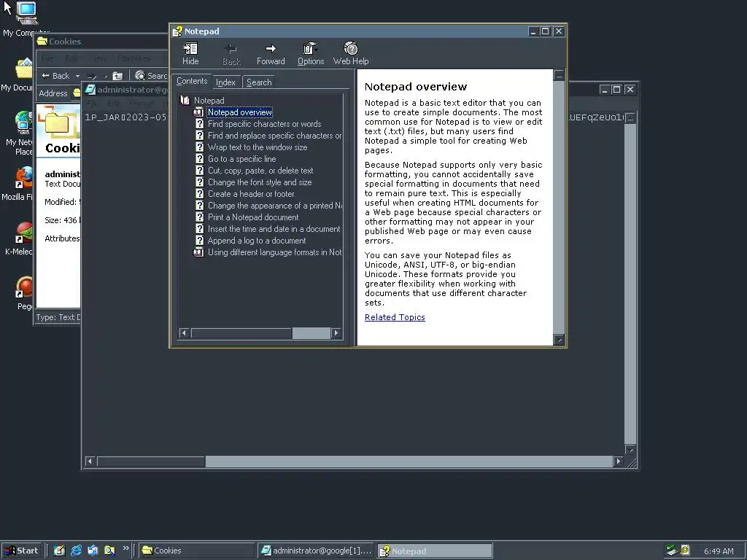
Task: Open Web Help from the help toolbar
Action: click(x=351, y=53)
